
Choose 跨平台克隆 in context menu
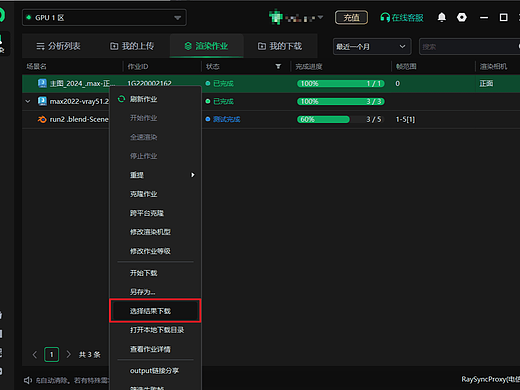coord(155,213)
